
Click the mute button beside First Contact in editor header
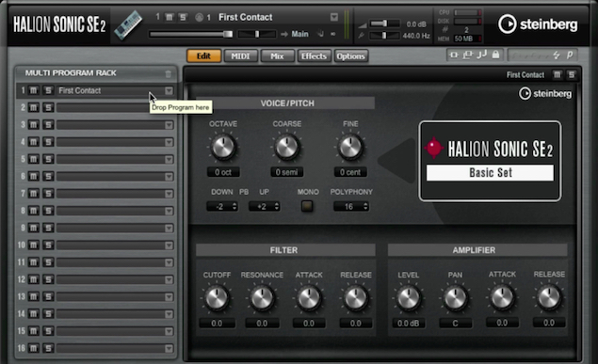[x=558, y=74]
